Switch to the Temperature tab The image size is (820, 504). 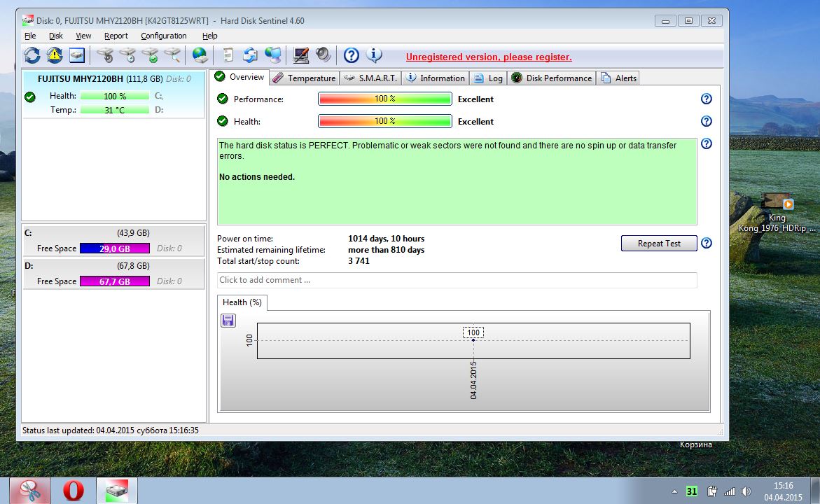(305, 78)
